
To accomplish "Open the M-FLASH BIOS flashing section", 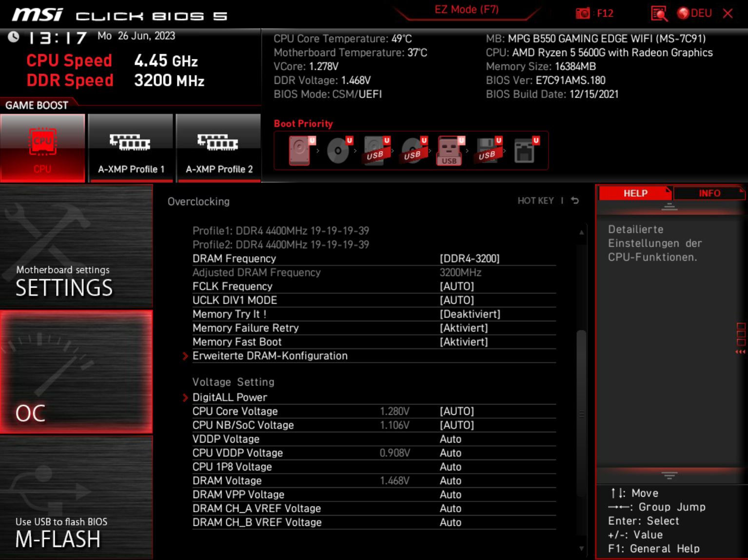I will coord(76,498).
